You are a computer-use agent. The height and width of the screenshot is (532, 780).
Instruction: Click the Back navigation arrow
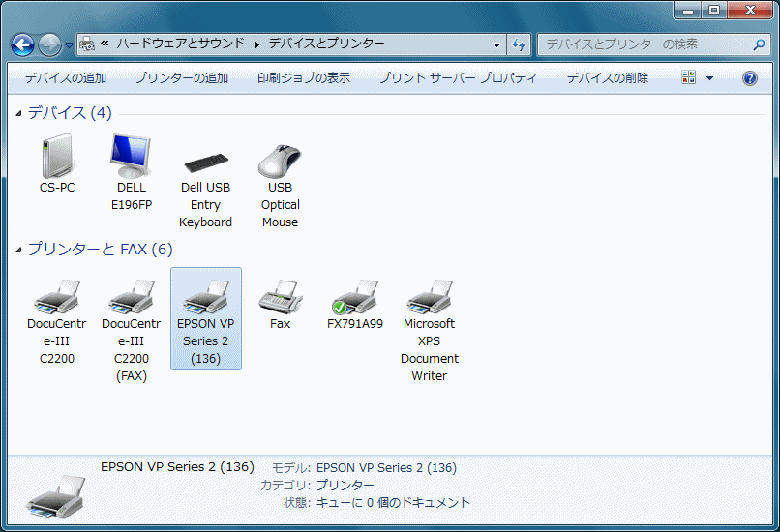[22, 44]
